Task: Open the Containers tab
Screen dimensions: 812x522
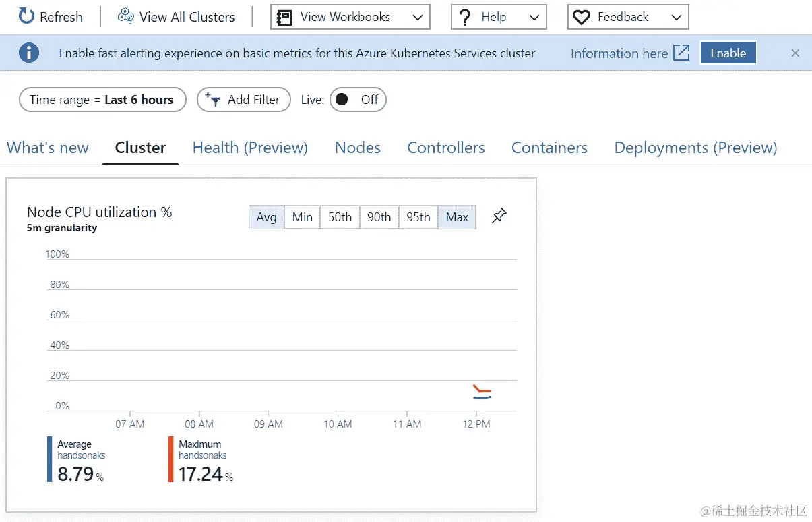Action: click(549, 148)
